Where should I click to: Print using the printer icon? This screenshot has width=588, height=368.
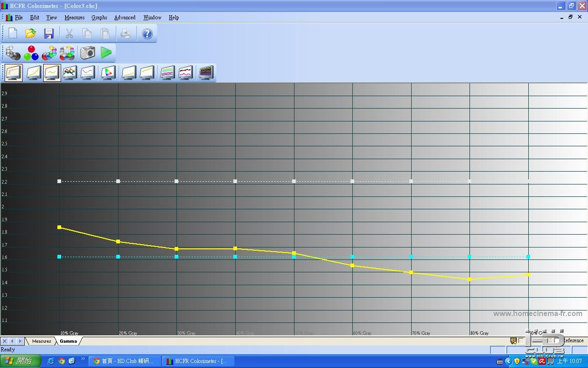pos(125,34)
